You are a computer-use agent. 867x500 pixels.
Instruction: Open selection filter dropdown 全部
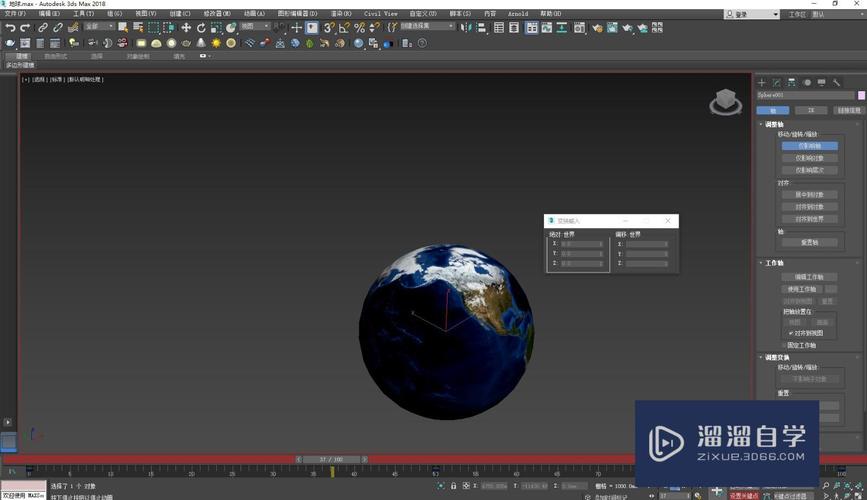[99, 27]
